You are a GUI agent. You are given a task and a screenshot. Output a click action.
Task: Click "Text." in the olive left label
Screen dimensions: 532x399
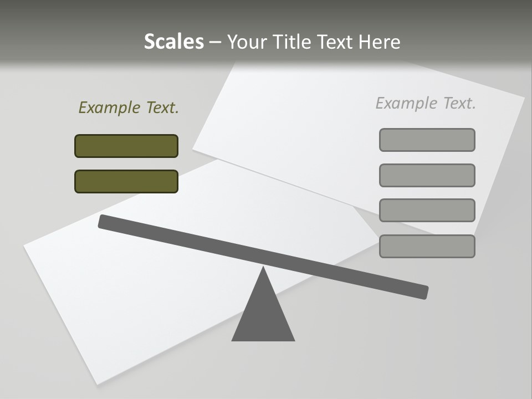click(x=162, y=108)
